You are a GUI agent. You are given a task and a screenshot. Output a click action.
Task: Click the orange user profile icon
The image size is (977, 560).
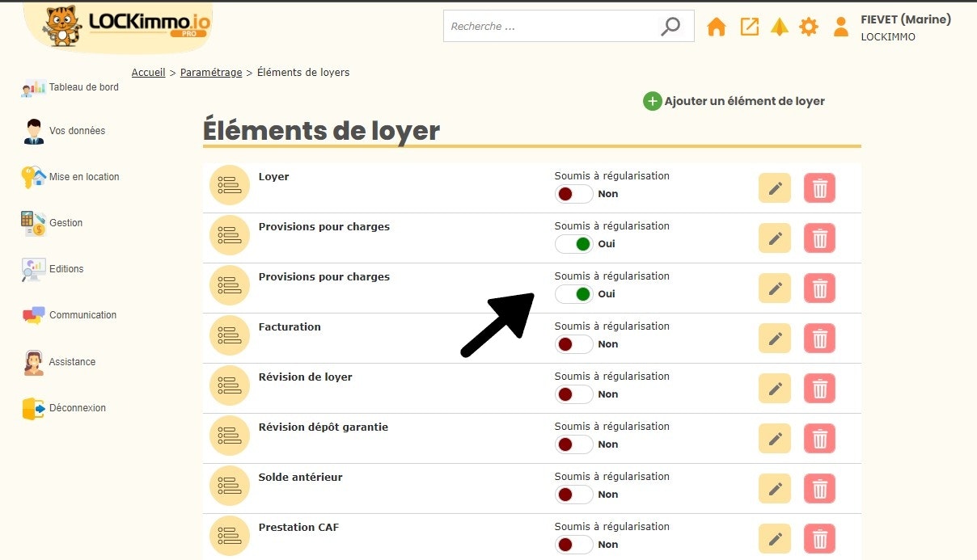tap(841, 27)
